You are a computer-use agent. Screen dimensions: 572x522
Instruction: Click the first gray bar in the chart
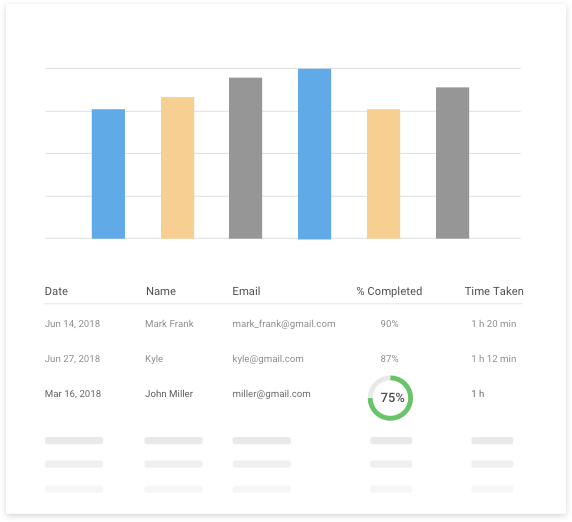pos(246,158)
